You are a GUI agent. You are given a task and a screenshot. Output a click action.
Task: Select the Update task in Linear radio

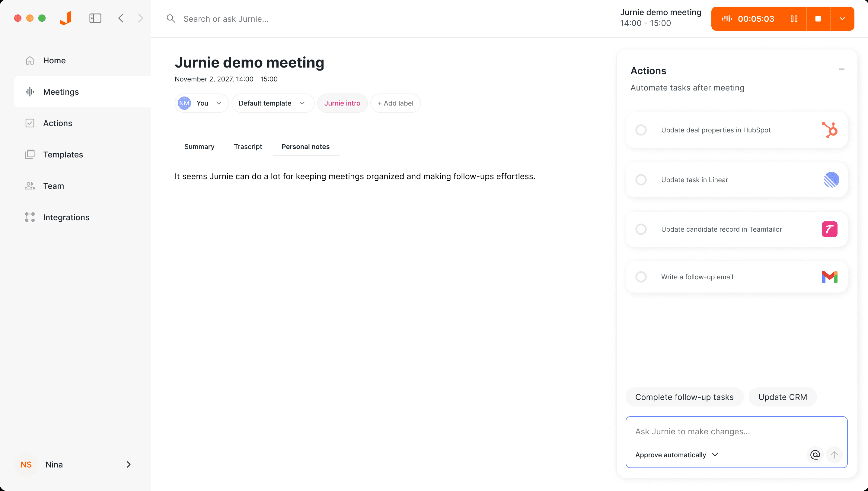641,180
